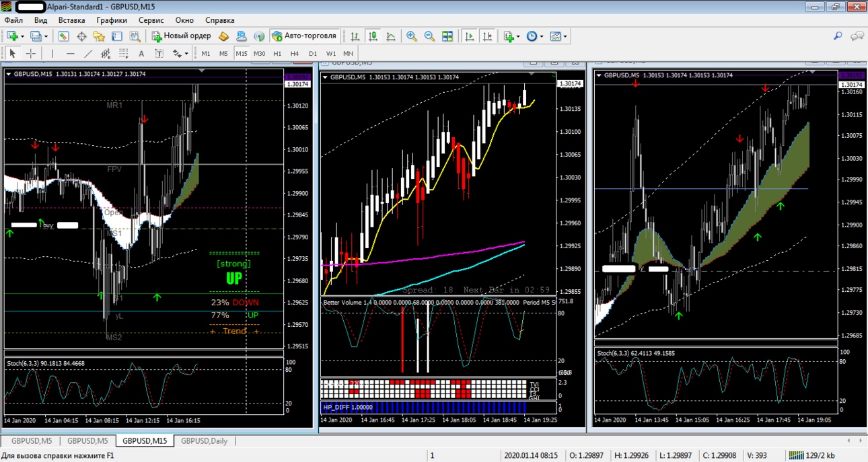
Task: Select the GBPUSD,M15 chart tab
Action: coord(145,441)
